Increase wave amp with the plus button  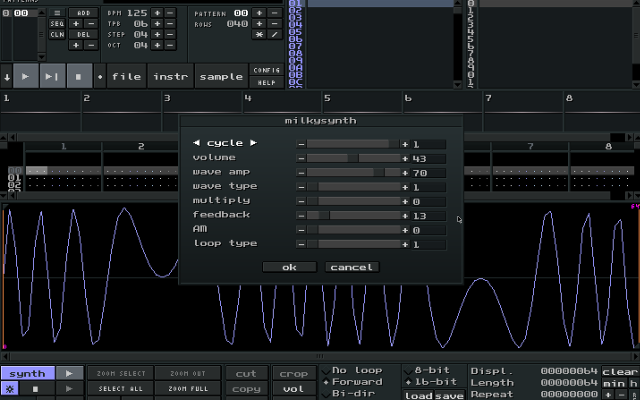(405, 173)
